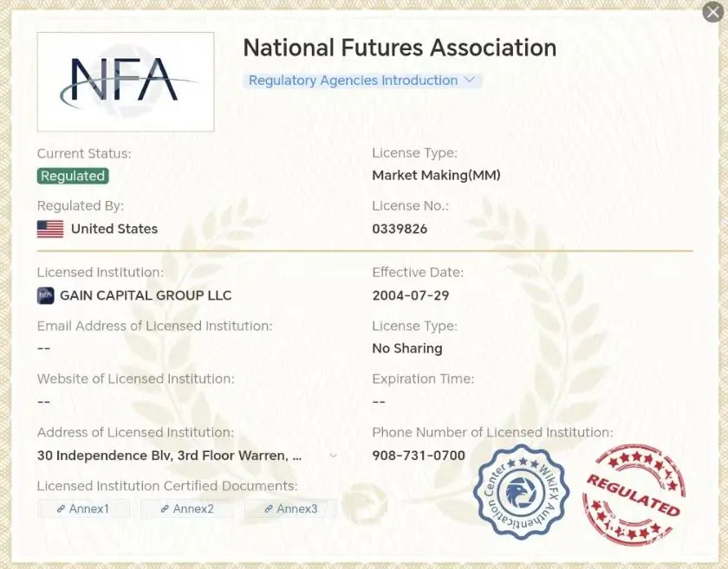Click the truncated address 30 Independence Blv
The height and width of the screenshot is (569, 728).
pyautogui.click(x=170, y=456)
